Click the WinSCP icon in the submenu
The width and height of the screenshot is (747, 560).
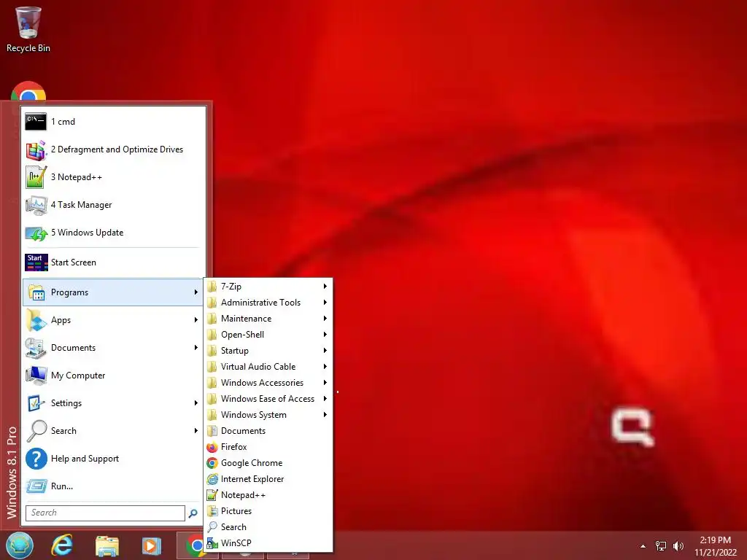coord(212,543)
